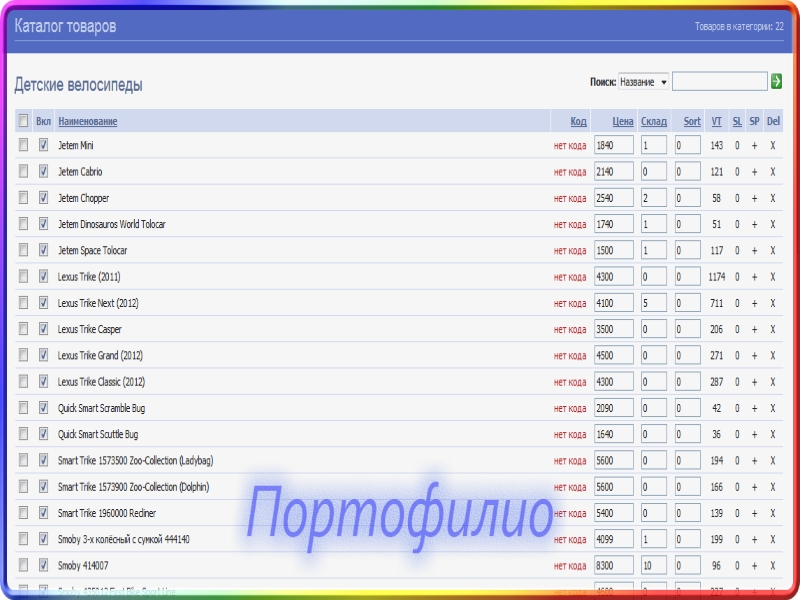Select the Lexus Trike Casper row checkbox
Image resolution: width=800 pixels, height=600 pixels.
pos(23,329)
